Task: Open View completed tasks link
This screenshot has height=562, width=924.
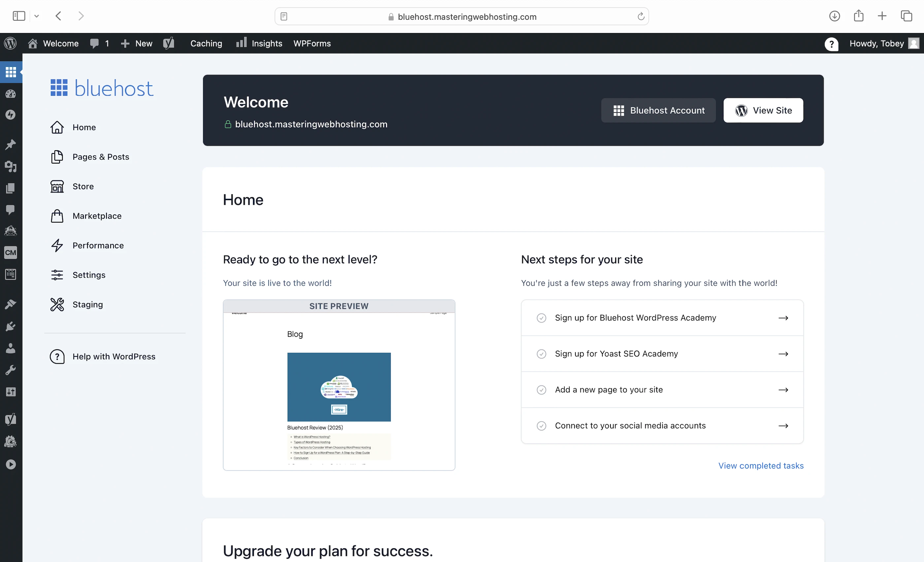Action: coord(761,465)
